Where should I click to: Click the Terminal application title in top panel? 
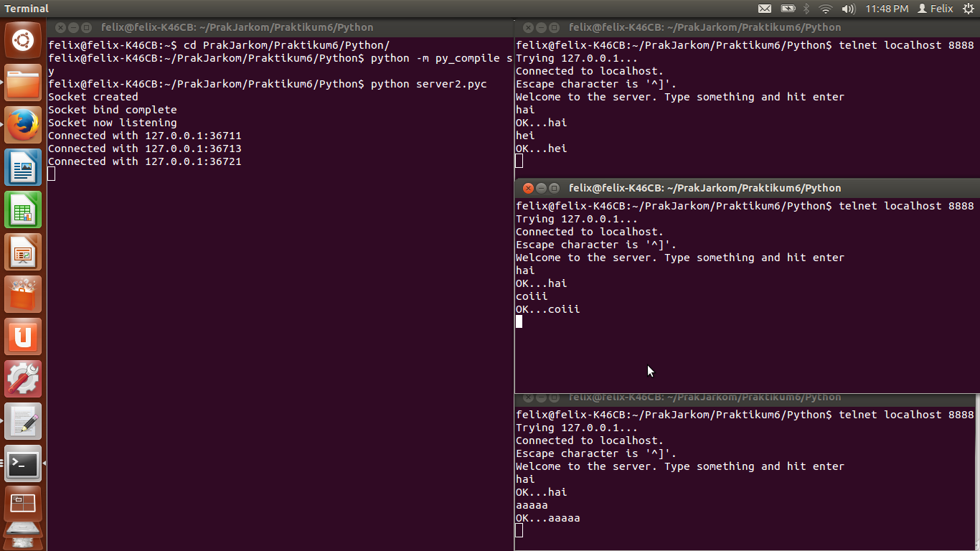[27, 9]
